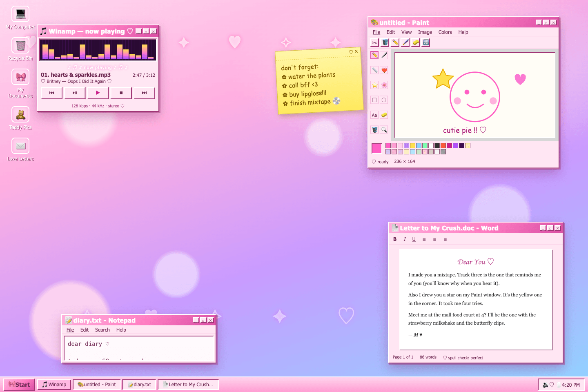Open Paint's Edit menu

391,32
